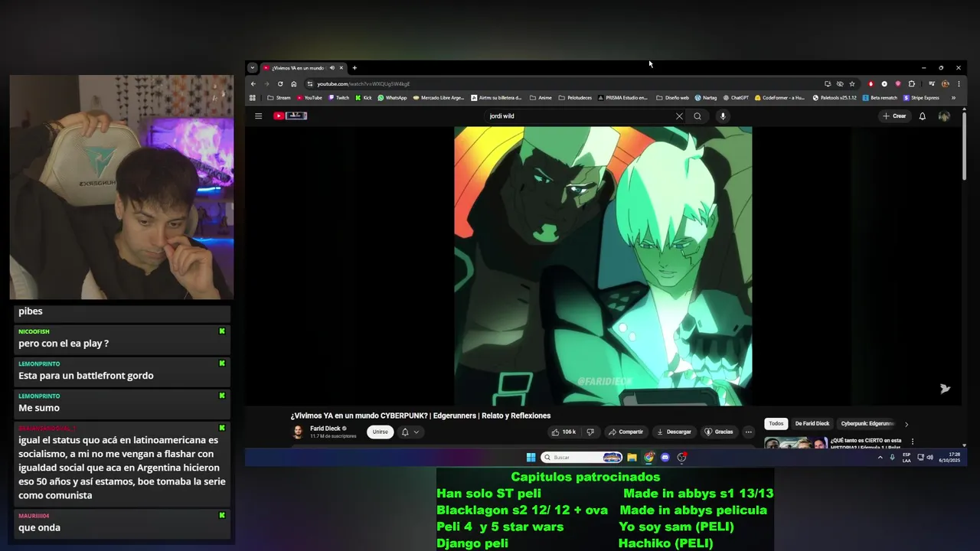Open the Twitch bookmark
The height and width of the screenshot is (551, 980).
point(339,98)
